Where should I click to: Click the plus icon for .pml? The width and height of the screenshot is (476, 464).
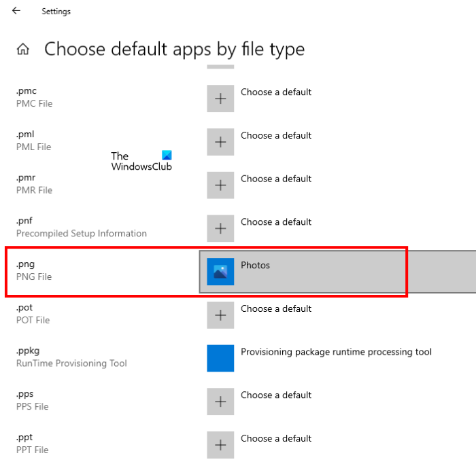click(220, 142)
